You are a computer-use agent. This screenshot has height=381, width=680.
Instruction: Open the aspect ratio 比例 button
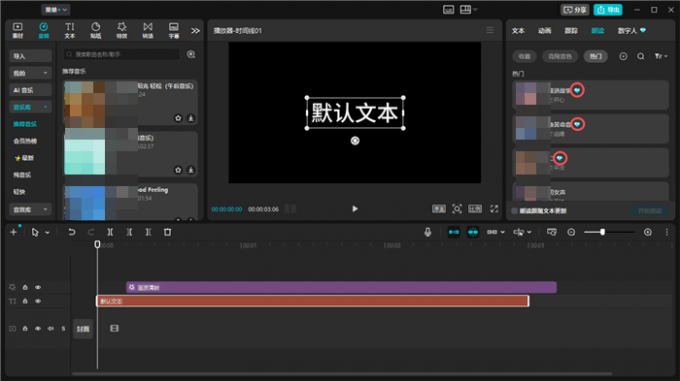click(475, 209)
